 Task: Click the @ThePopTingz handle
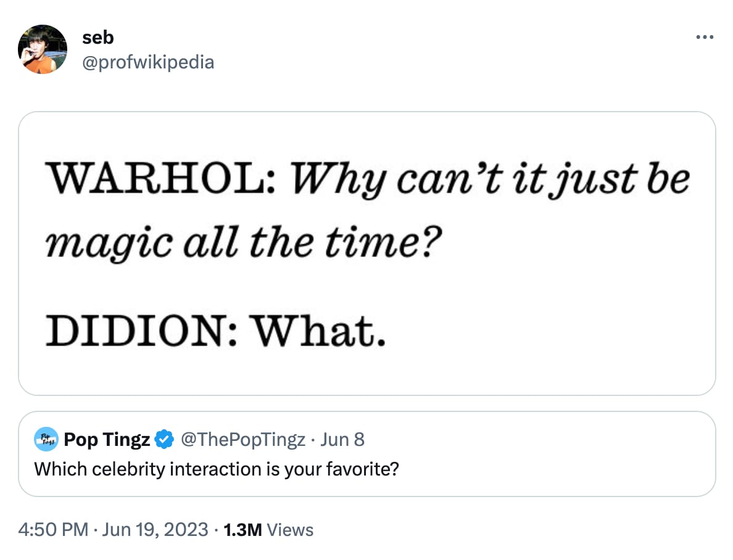tap(242, 440)
